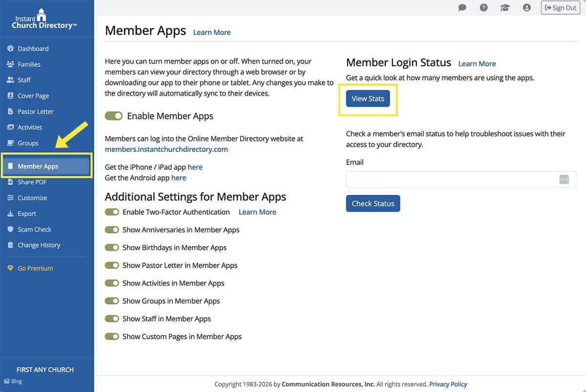The width and height of the screenshot is (586, 392).
Task: Open the chat bubble icon in header
Action: (x=462, y=8)
